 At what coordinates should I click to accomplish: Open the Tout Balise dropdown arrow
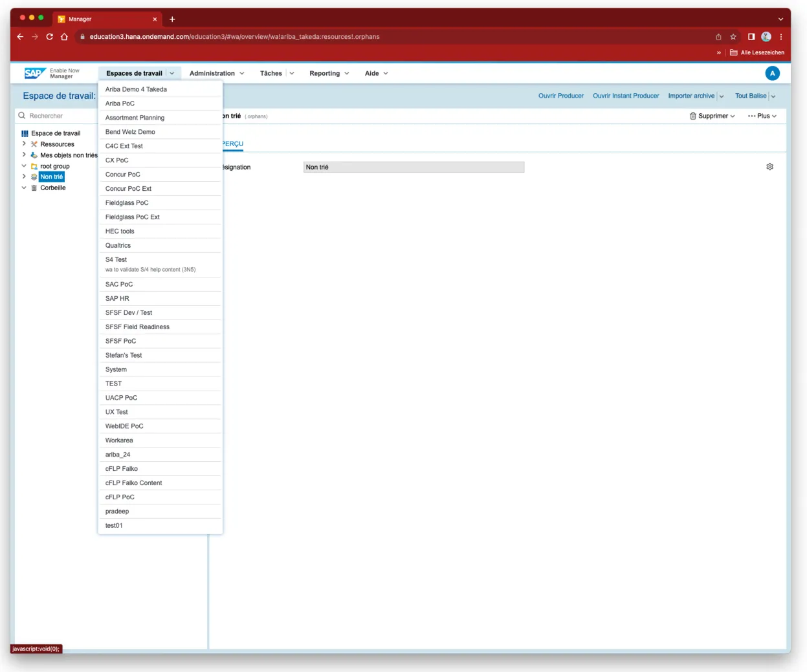pos(773,96)
